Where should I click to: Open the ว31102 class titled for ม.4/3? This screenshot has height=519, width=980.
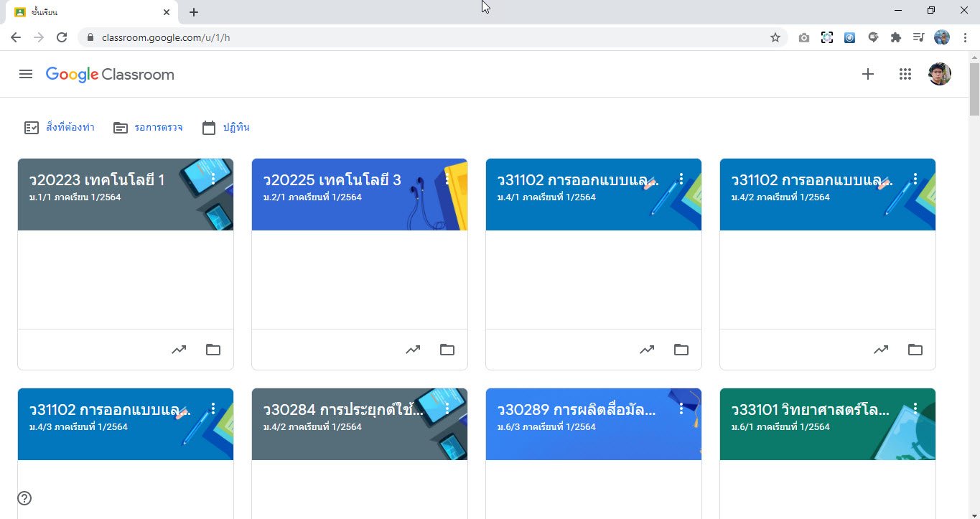pos(110,409)
